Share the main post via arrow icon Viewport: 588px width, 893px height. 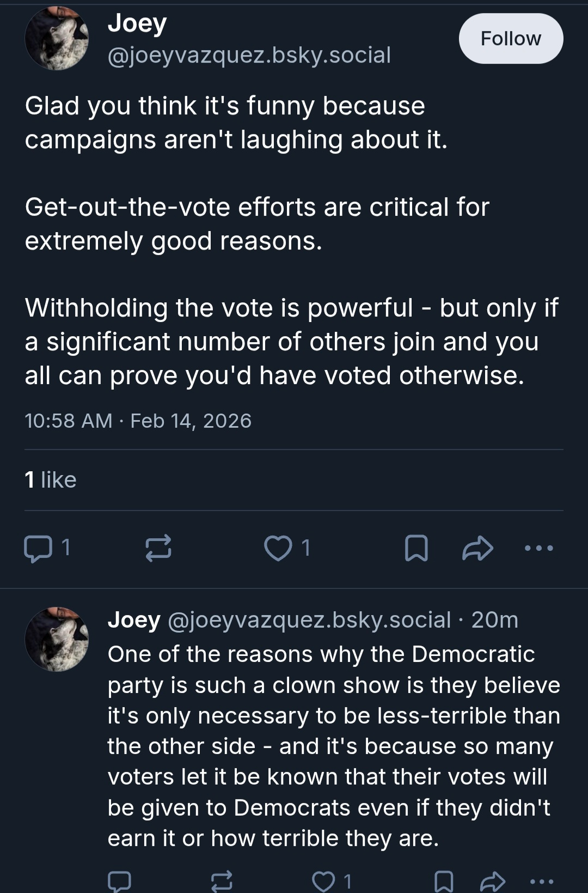[477, 548]
